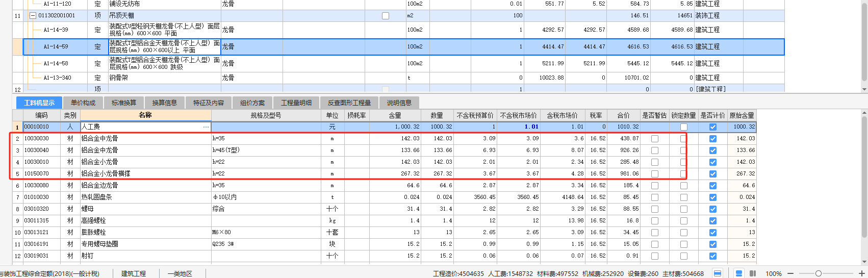Uncheck 是否计价 for 铝合金边龙骨 row
Viewport: 868px width, 278px height.
pyautogui.click(x=713, y=186)
